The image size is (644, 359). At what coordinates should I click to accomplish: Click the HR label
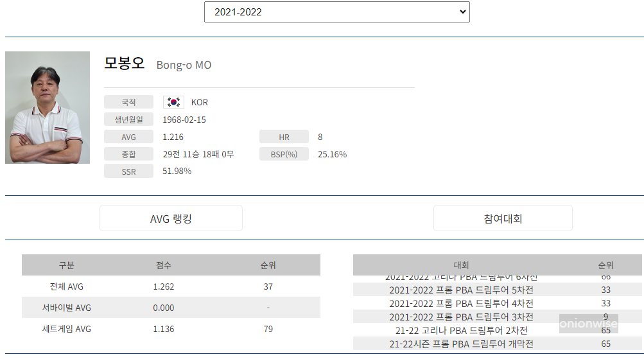coord(284,137)
